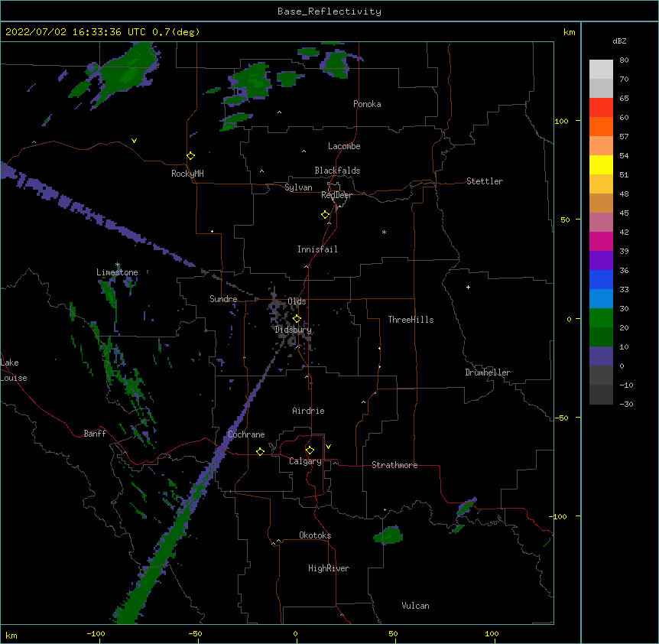Screen dimensions: 659x644
Task: Click the Didsbury town label
Action: 293,330
